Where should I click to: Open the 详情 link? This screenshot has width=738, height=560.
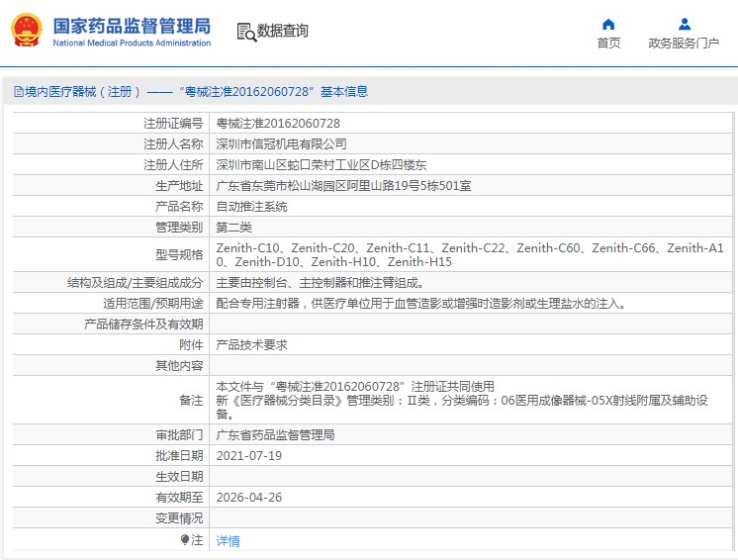pyautogui.click(x=228, y=541)
